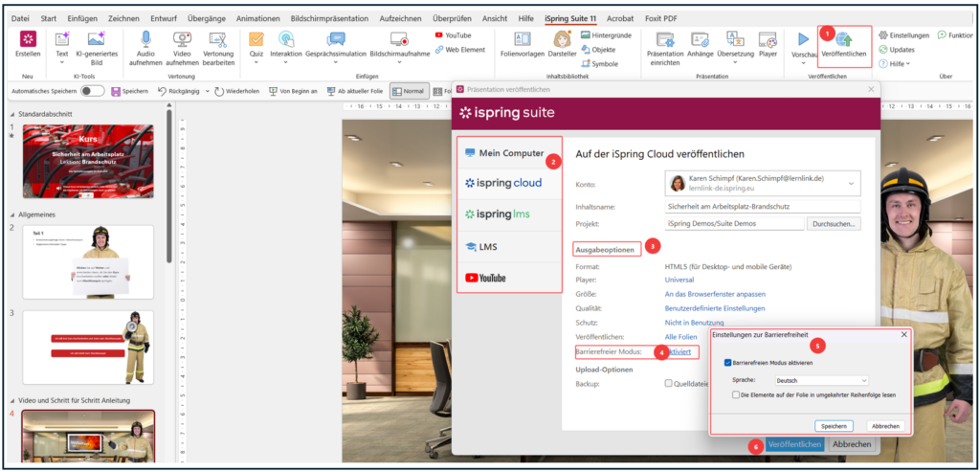Click the KI-generiertes Bild icon
Screen dimensions: 980x472
[97, 39]
